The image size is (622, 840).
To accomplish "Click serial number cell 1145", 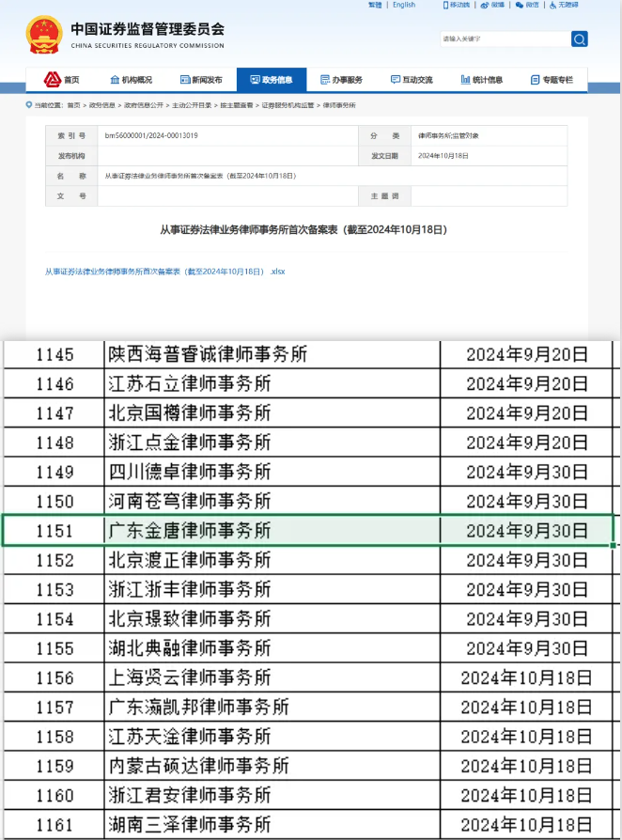I will pyautogui.click(x=54, y=354).
